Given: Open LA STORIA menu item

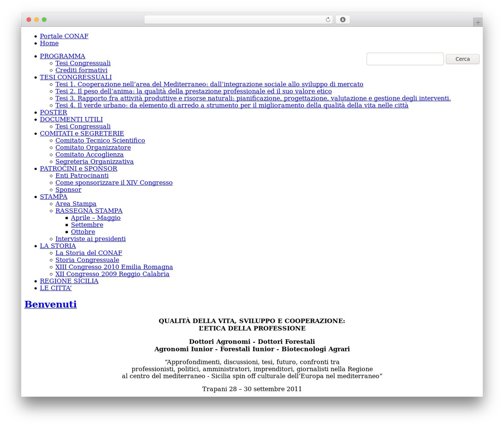Looking at the screenshot, I should [58, 246].
